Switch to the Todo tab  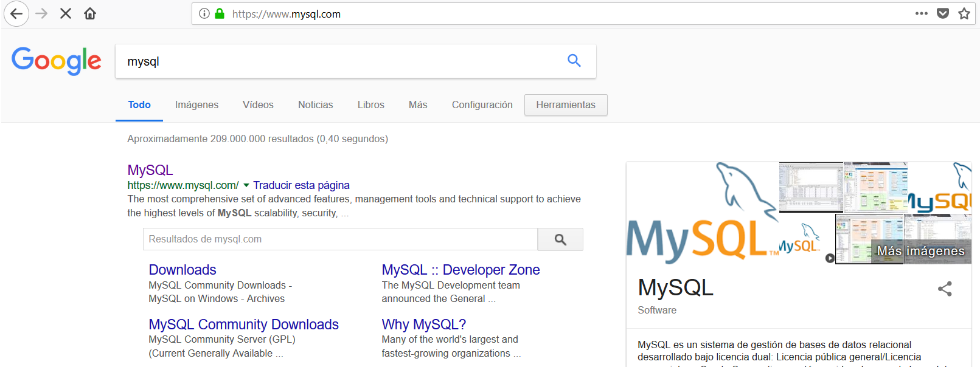[x=139, y=105]
